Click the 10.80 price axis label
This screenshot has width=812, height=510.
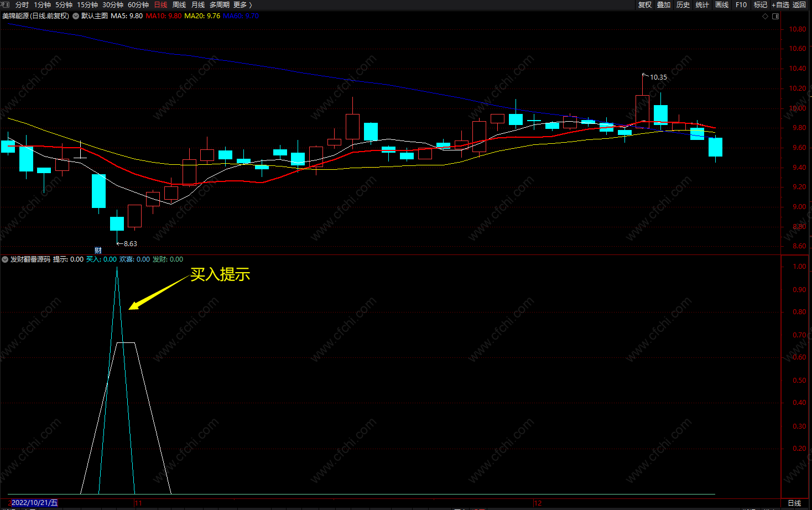tap(798, 29)
